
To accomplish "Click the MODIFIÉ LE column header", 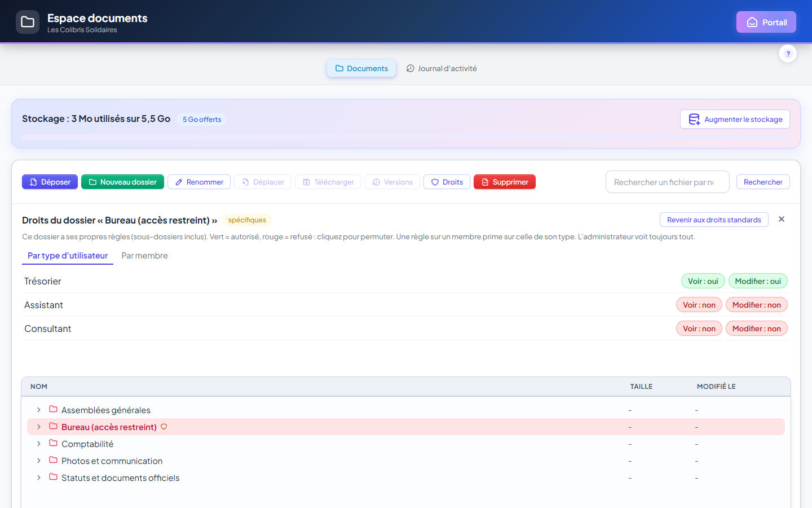I will [716, 387].
